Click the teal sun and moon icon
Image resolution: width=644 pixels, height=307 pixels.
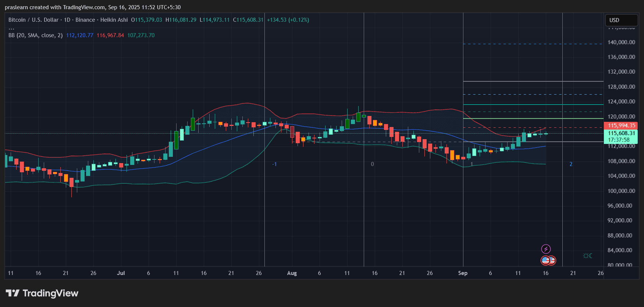click(x=587, y=256)
